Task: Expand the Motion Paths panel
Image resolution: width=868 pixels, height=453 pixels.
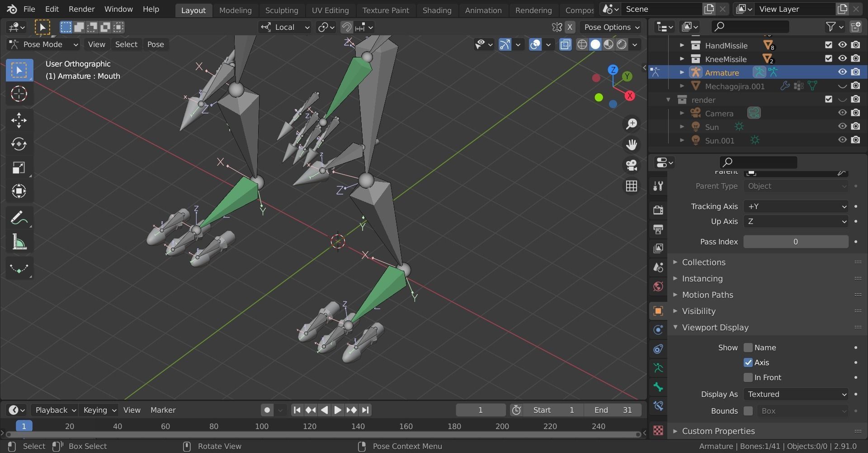Action: pyautogui.click(x=708, y=295)
